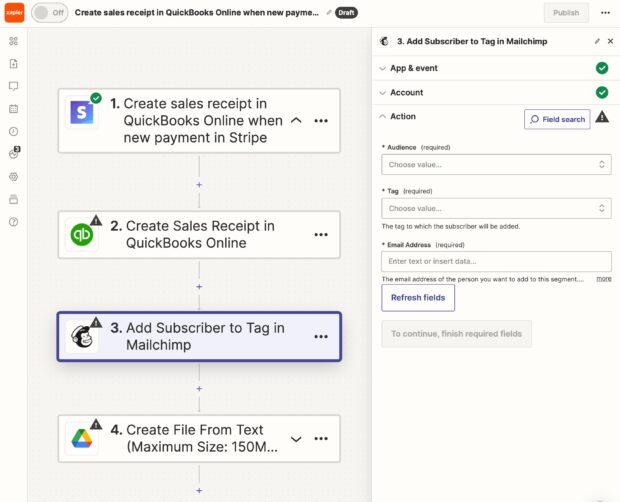Open the status icon with badge 3

tap(14, 153)
